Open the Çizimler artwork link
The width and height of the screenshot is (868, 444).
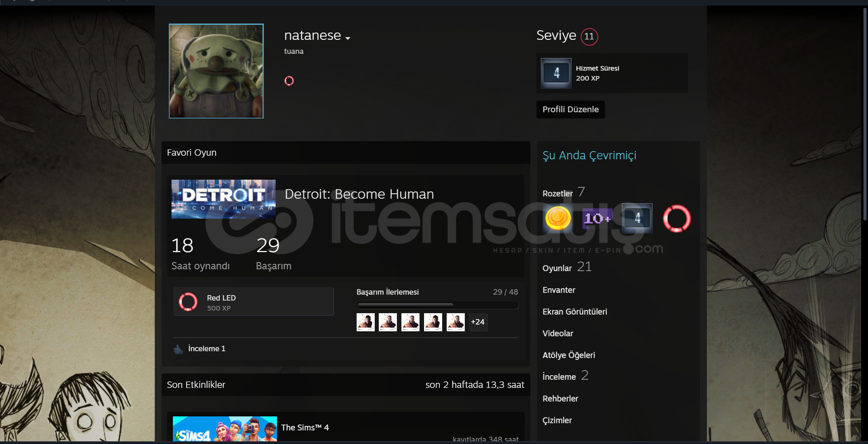pos(557,420)
